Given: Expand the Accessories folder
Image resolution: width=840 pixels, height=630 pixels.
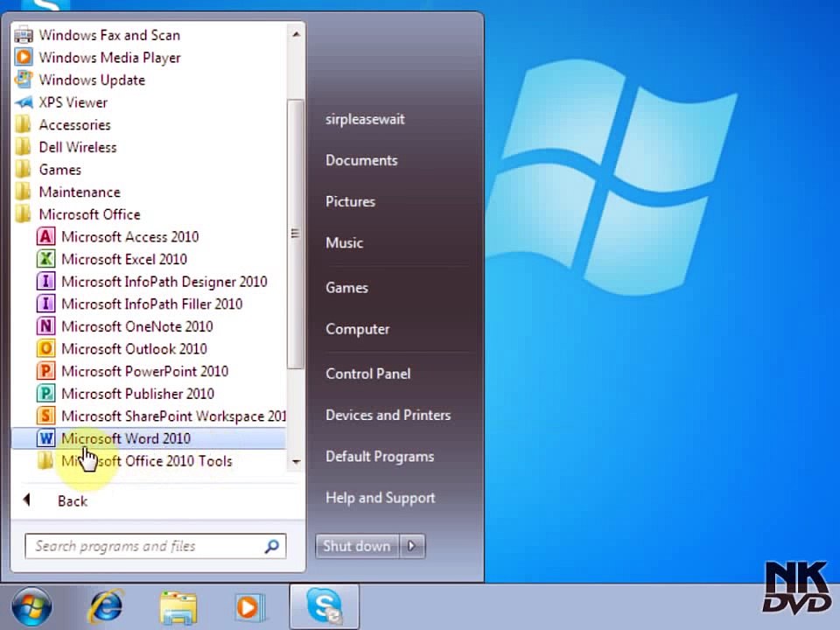Looking at the screenshot, I should pos(149,125).
